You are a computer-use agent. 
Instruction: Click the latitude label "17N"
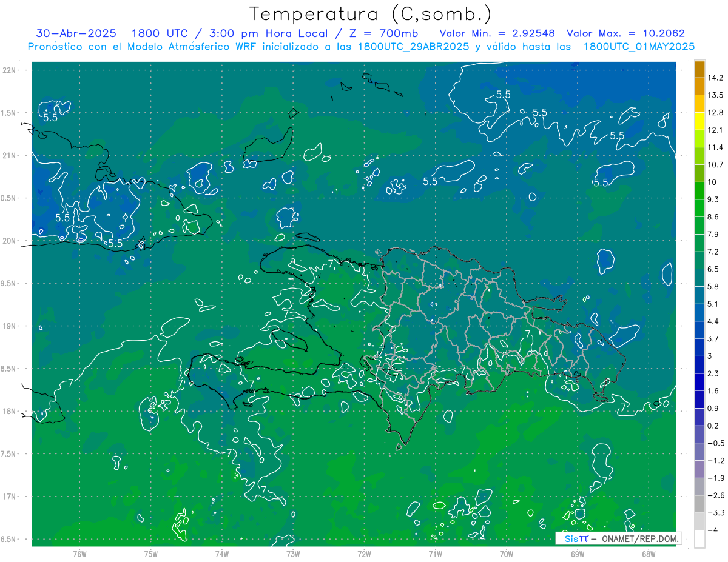tap(10, 497)
